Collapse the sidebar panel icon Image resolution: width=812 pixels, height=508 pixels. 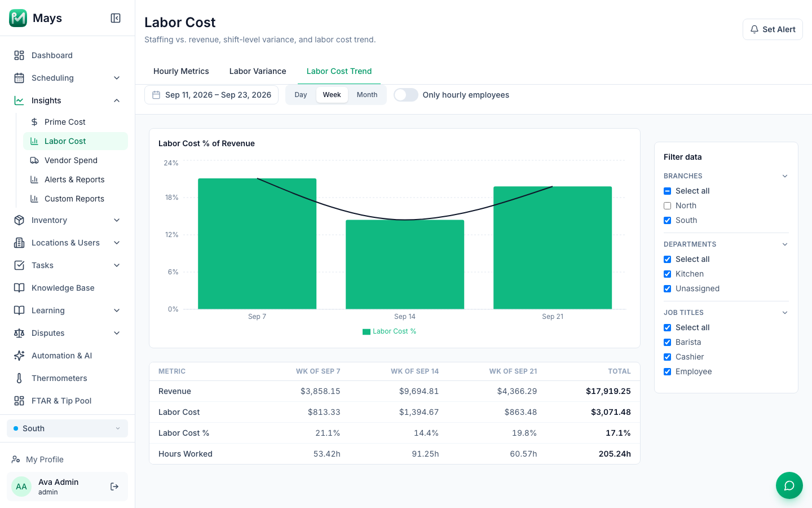point(116,18)
